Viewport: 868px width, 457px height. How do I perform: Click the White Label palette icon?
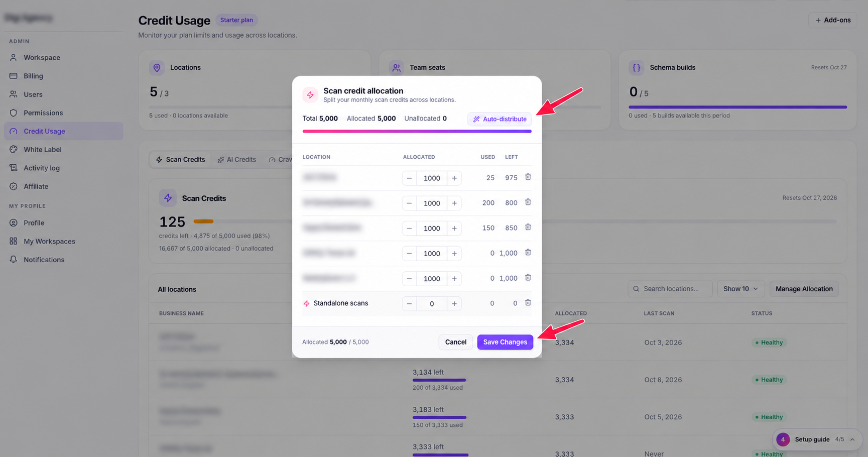pyautogui.click(x=14, y=150)
